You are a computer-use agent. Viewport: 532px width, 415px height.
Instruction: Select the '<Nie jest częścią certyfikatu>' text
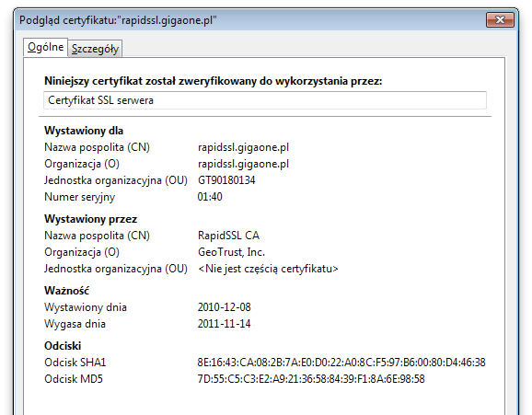[268, 269]
